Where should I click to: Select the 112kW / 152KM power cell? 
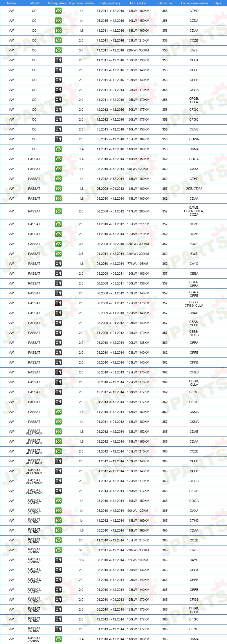pyautogui.click(x=138, y=432)
